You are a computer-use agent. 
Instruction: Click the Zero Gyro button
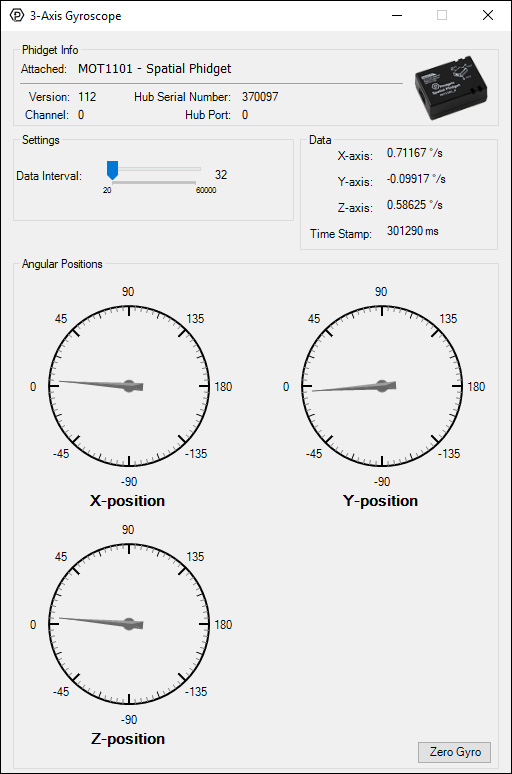(454, 752)
